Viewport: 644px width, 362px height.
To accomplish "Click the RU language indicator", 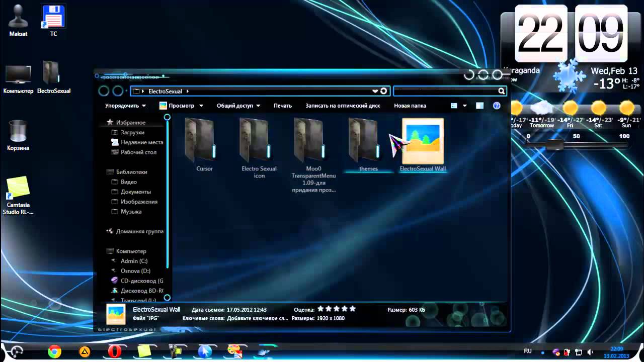I will pyautogui.click(x=528, y=351).
